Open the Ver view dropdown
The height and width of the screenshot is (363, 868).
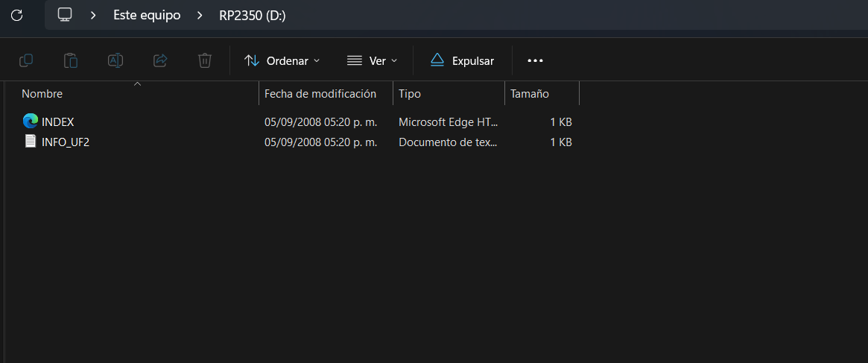[373, 60]
